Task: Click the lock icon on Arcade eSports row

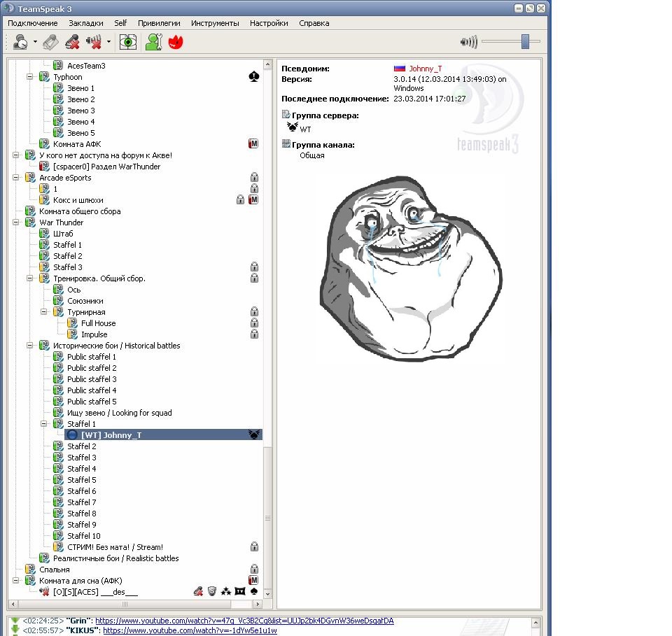Action: [x=254, y=177]
